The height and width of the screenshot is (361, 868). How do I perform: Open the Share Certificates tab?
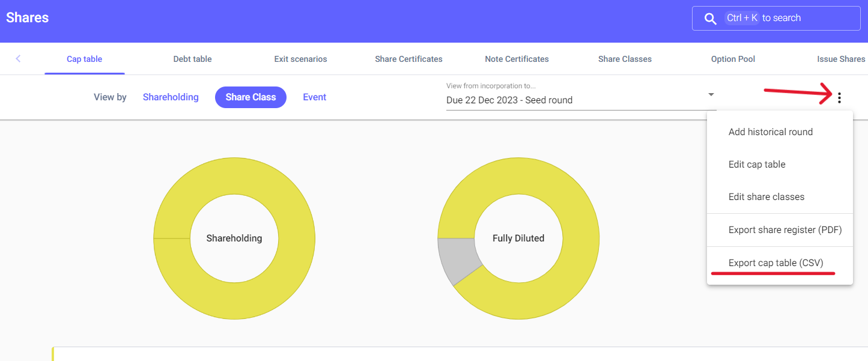(408, 59)
